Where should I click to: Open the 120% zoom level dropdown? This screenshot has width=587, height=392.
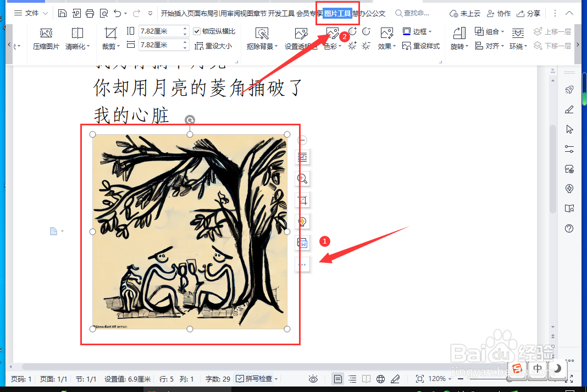pyautogui.click(x=450, y=379)
